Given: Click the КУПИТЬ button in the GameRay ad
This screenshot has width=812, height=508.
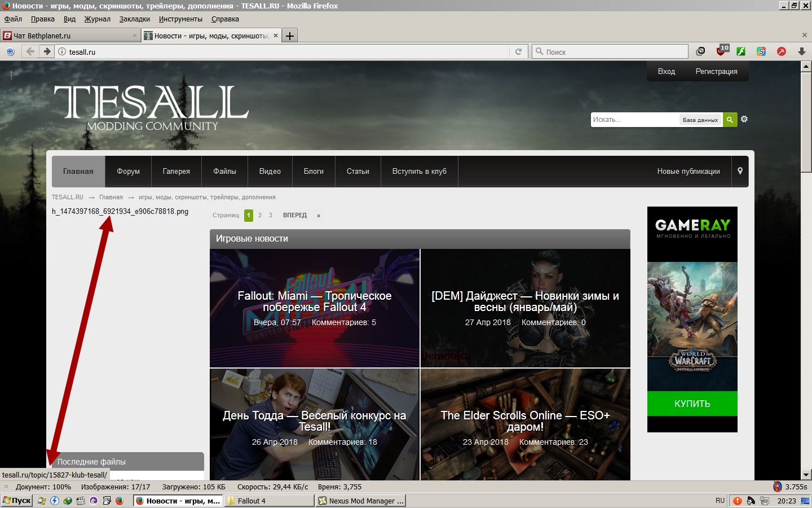Looking at the screenshot, I should coord(692,404).
